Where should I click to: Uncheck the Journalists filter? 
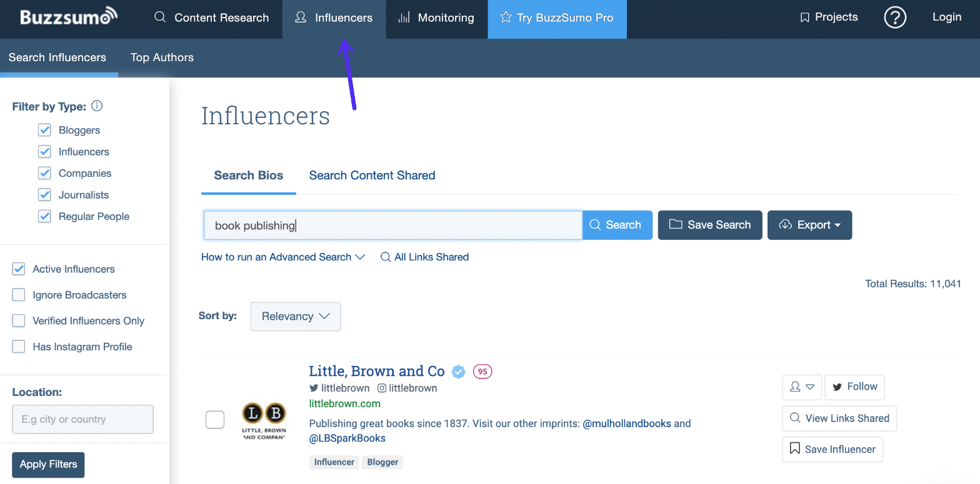pyautogui.click(x=44, y=195)
